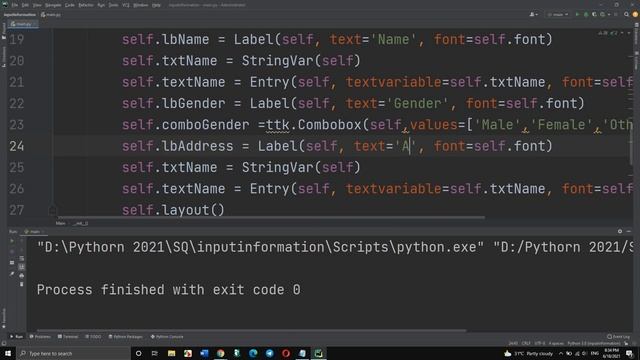The width and height of the screenshot is (640, 360).
Task: Close the main.py editor tab
Action: (34, 24)
